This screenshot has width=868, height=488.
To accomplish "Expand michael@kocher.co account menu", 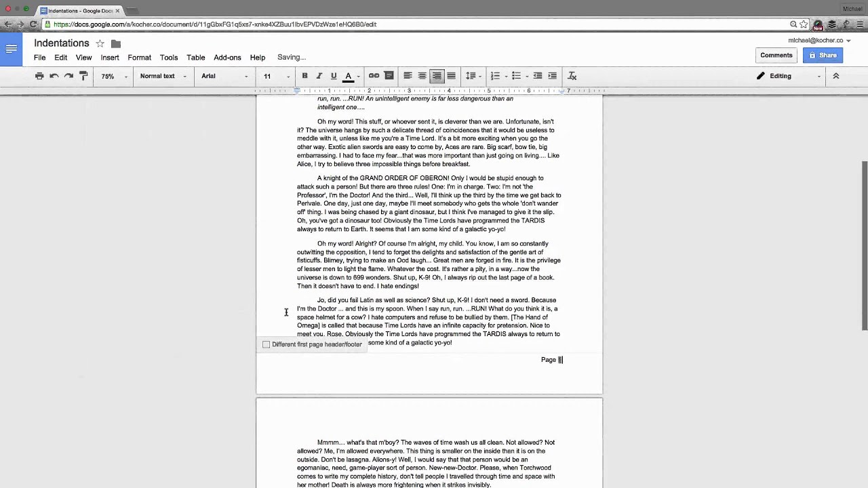I will pos(819,41).
